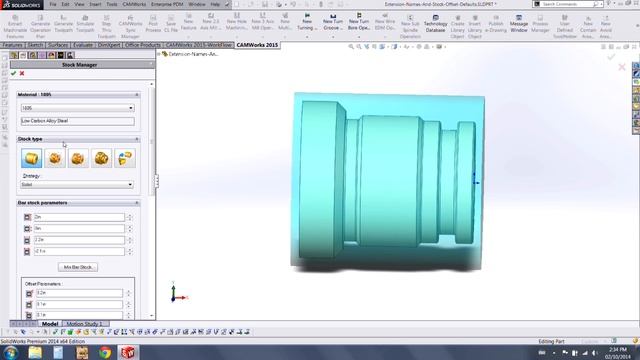Choose the third stock type icon

tap(78, 158)
